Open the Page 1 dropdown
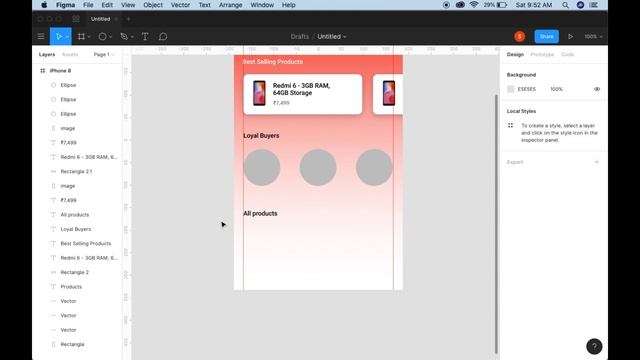Screen dimensions: 640x360 (104, 54)
